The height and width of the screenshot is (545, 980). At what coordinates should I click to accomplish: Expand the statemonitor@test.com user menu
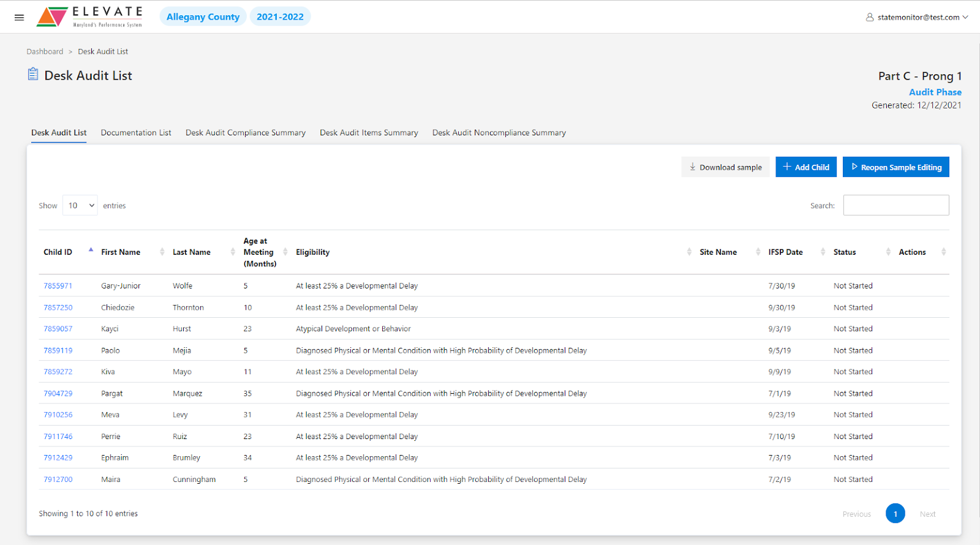coord(917,17)
